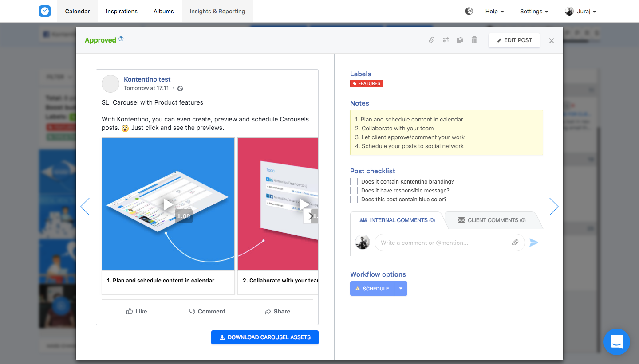Click note line '4. Schedule your posts to social network'
Image resolution: width=639 pixels, height=364 pixels.
point(410,146)
